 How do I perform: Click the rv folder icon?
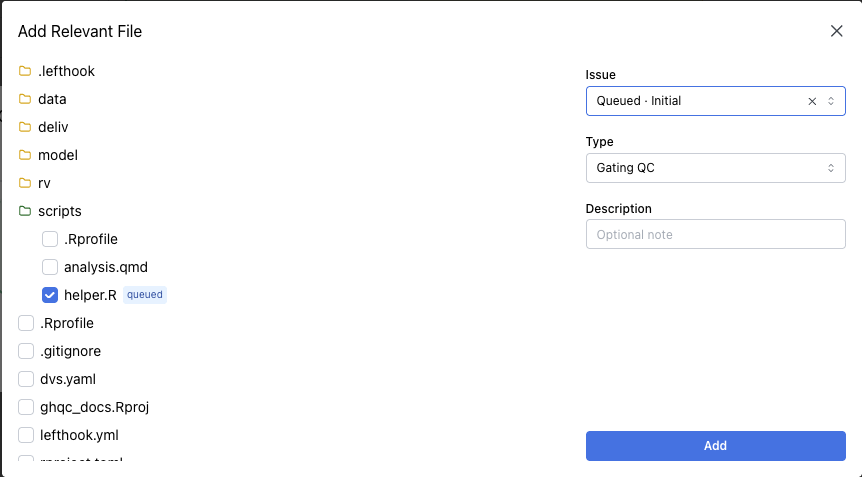tap(25, 183)
